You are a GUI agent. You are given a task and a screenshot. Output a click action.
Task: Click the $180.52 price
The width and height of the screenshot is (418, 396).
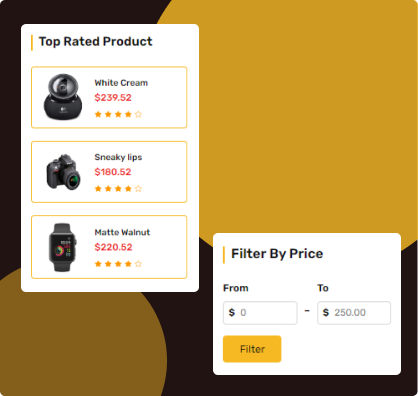[x=113, y=172]
